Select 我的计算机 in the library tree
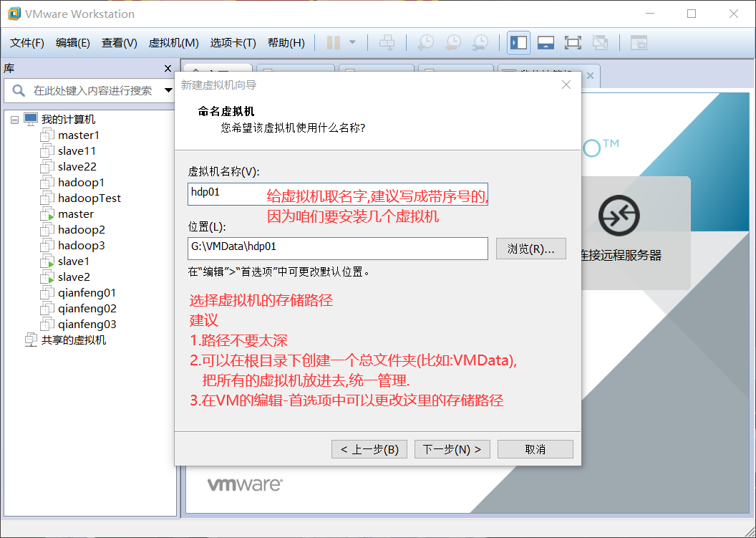 68,119
